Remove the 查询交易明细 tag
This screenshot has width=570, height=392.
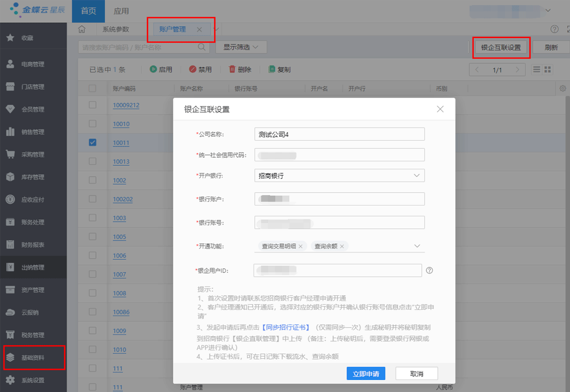pos(300,246)
